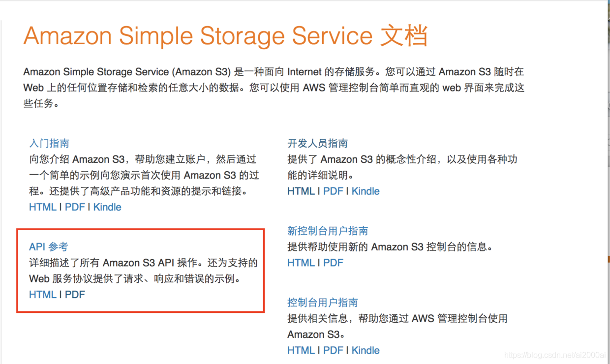The height and width of the screenshot is (364, 610).
Task: Download the PDF of 入门指南
Action: (x=75, y=207)
